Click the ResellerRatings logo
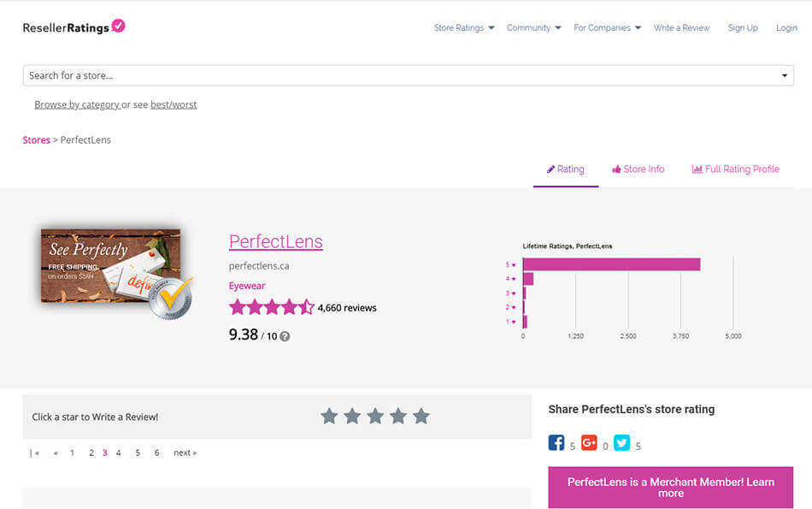 point(74,27)
